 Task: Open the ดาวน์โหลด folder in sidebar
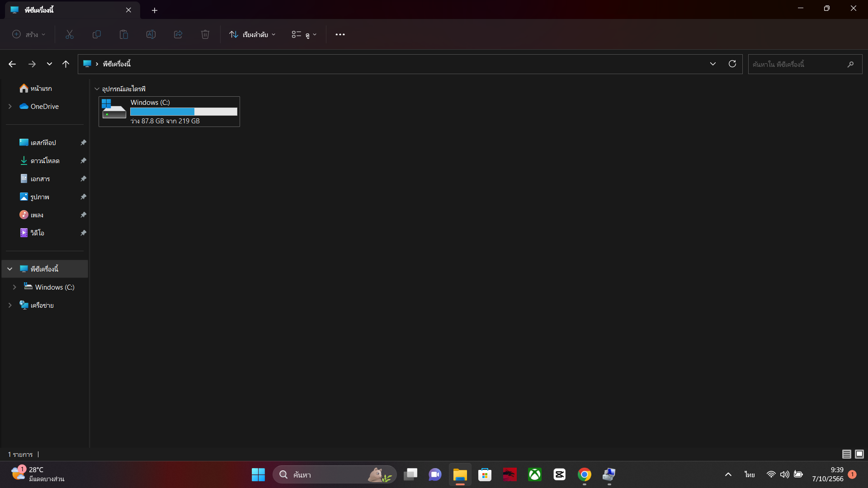[45, 161]
